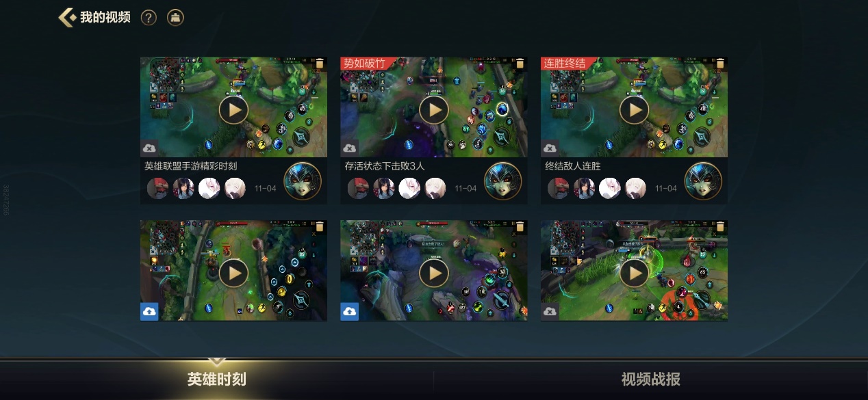
Task: Open champion portrait on 终结敌人连胜 card
Action: (x=704, y=181)
